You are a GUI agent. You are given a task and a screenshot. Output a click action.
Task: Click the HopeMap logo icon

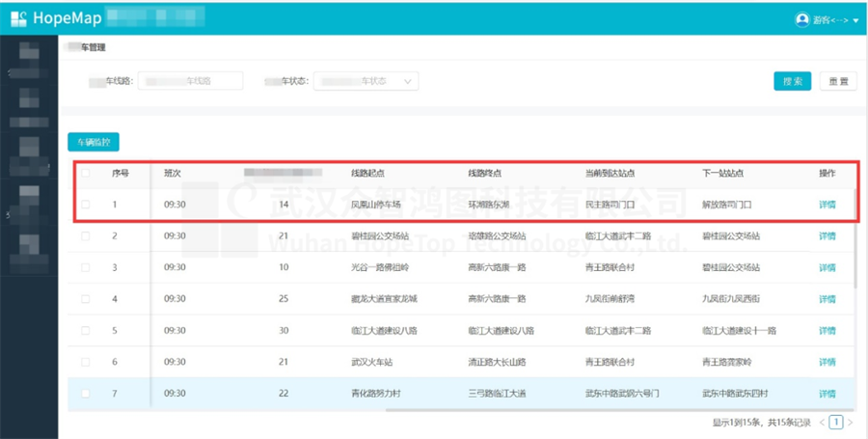[x=18, y=19]
